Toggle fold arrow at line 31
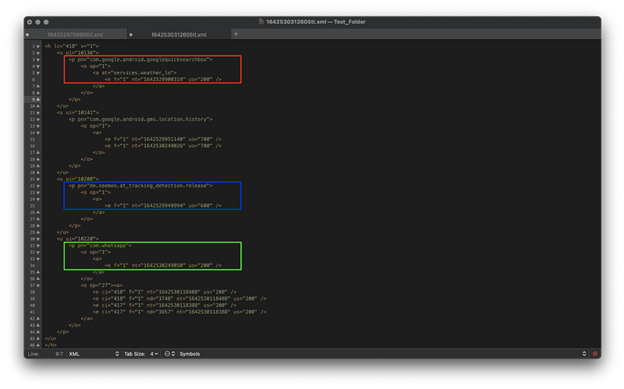 tap(38, 246)
